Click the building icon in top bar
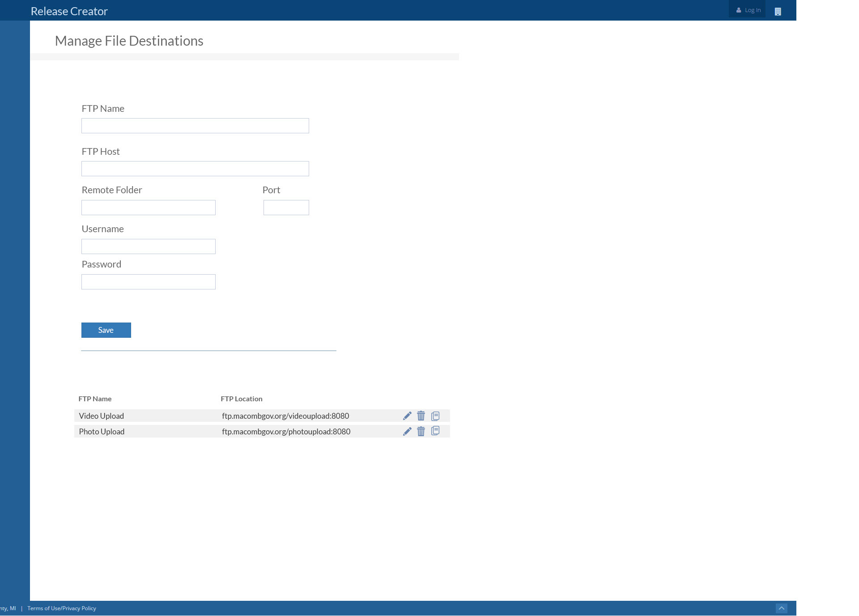Viewport: 859px width, 616px height. pyautogui.click(x=778, y=12)
